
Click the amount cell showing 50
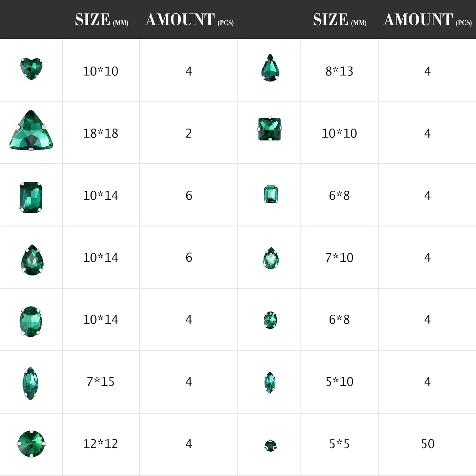(x=427, y=444)
